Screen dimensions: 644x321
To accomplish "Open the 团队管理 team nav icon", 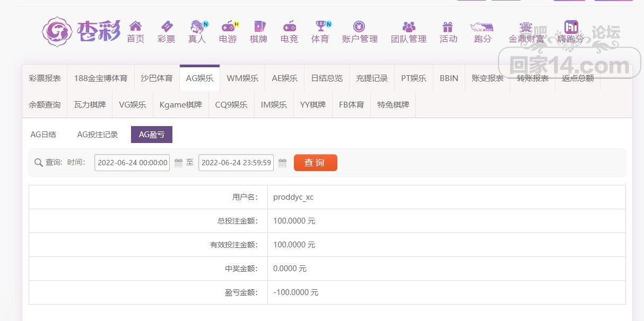I will [408, 26].
